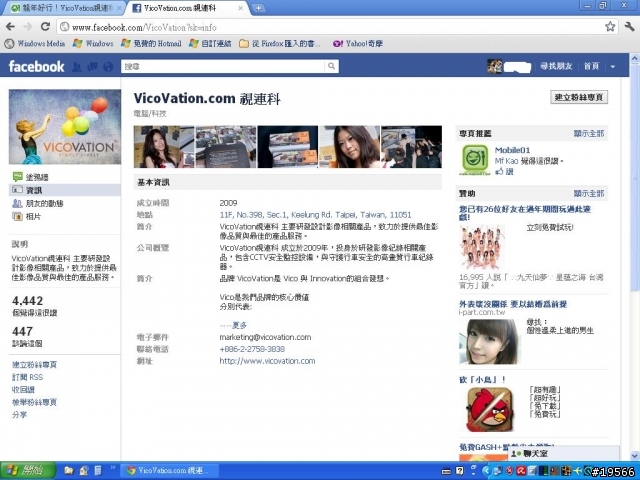Click 顯示全部 next to 贊助
This screenshot has width=640, height=480.
(589, 193)
